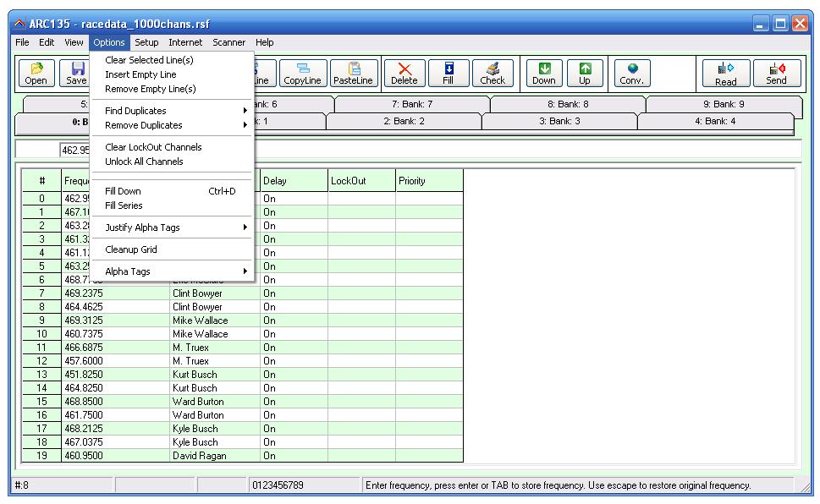This screenshot has height=504, width=820.
Task: Click the Save toolbar icon
Action: [x=76, y=74]
